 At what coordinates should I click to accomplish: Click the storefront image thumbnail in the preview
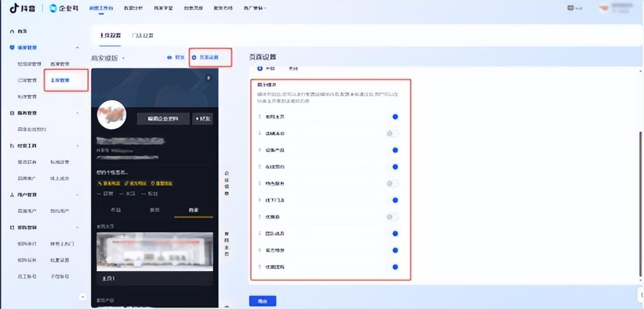pos(155,252)
